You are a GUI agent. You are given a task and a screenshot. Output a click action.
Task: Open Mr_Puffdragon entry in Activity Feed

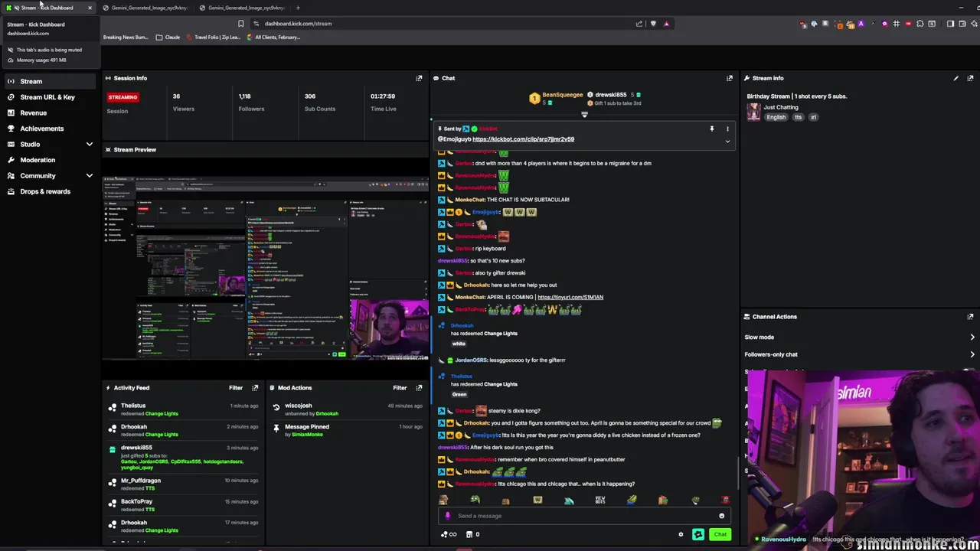pos(182,484)
